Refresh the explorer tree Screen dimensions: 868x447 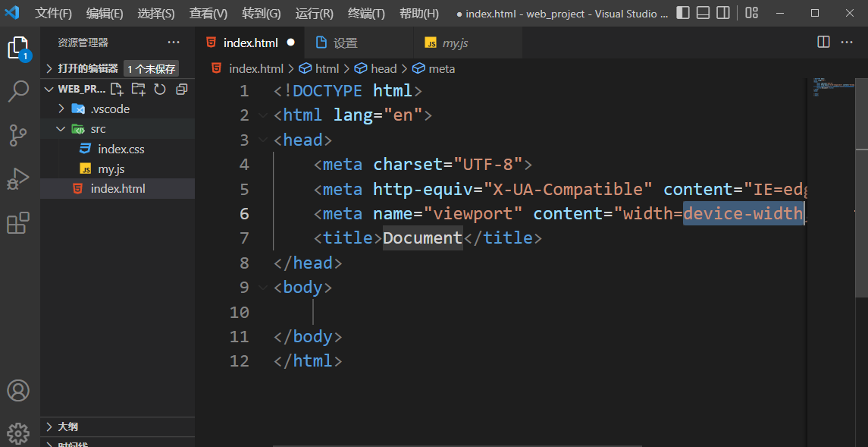(x=160, y=90)
